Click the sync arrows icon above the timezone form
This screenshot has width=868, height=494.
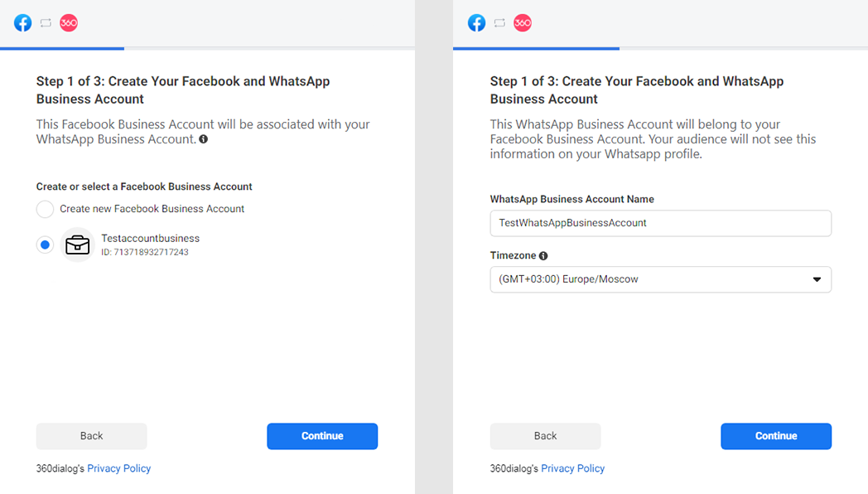[499, 23]
